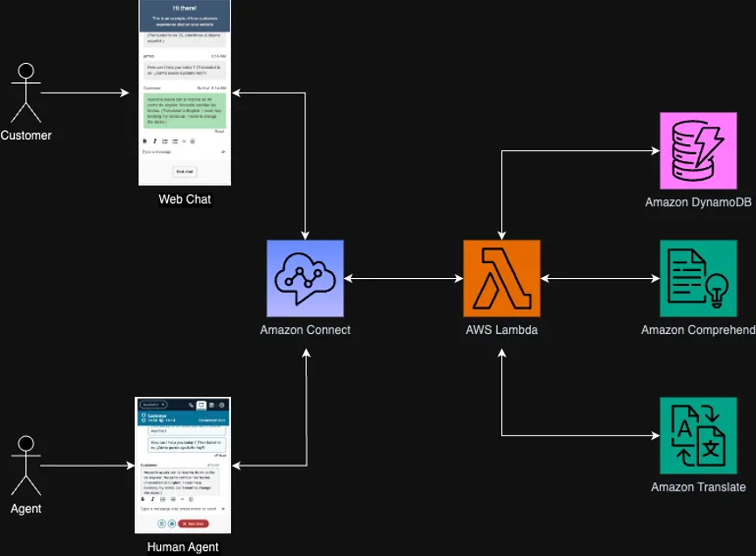Click the "Amazon Comprehend" label
The image size is (756, 556).
pos(698,330)
